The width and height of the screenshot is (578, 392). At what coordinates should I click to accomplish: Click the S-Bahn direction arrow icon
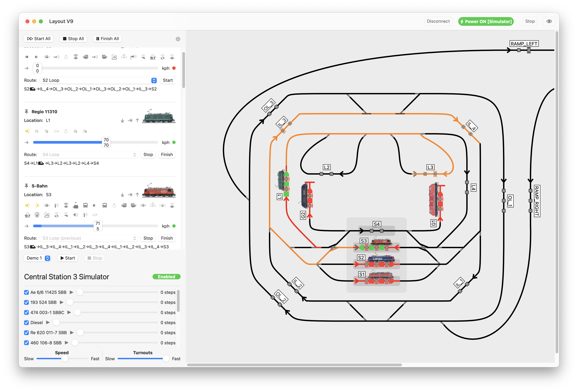(x=27, y=226)
